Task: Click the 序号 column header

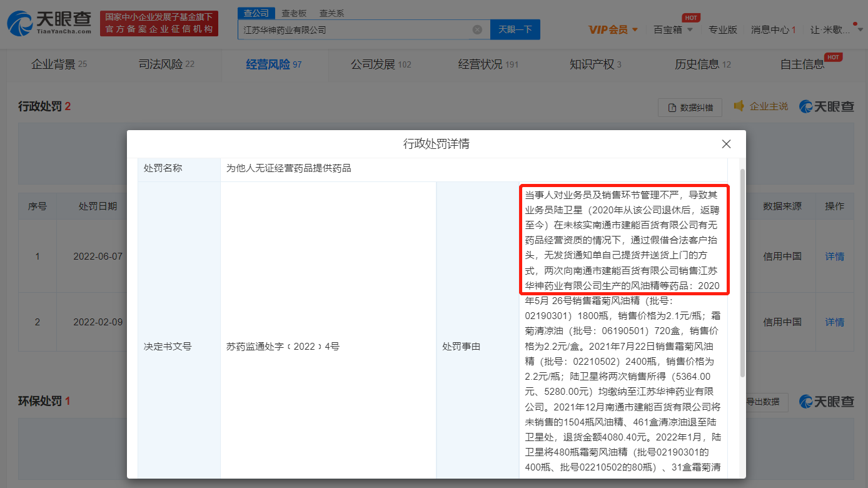Action: (x=38, y=206)
